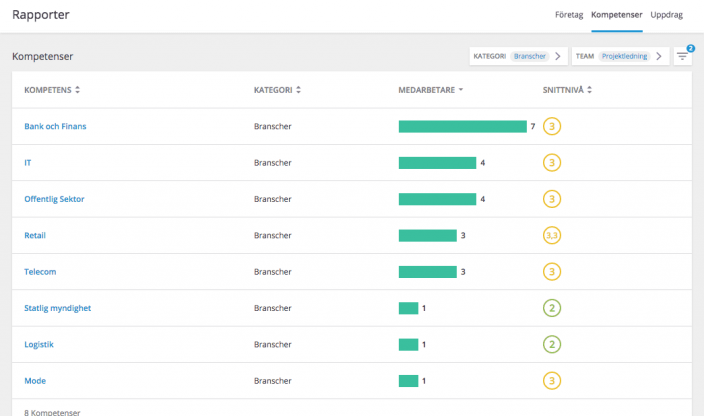Switch to the Företag tab

567,15
